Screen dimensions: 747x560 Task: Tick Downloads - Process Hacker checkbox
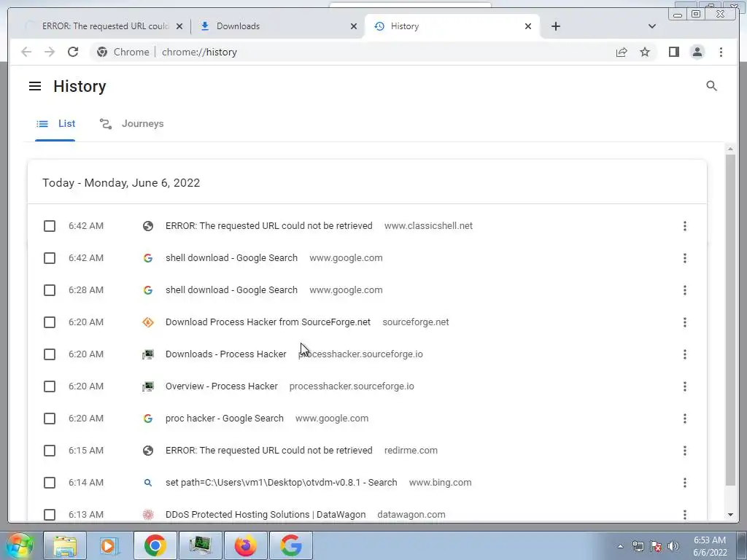click(50, 354)
